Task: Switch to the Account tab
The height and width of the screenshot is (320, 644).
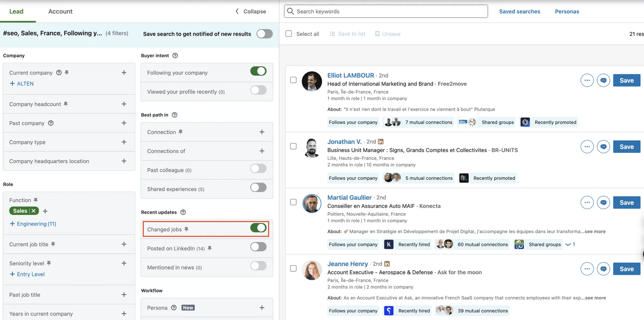Action: (61, 11)
